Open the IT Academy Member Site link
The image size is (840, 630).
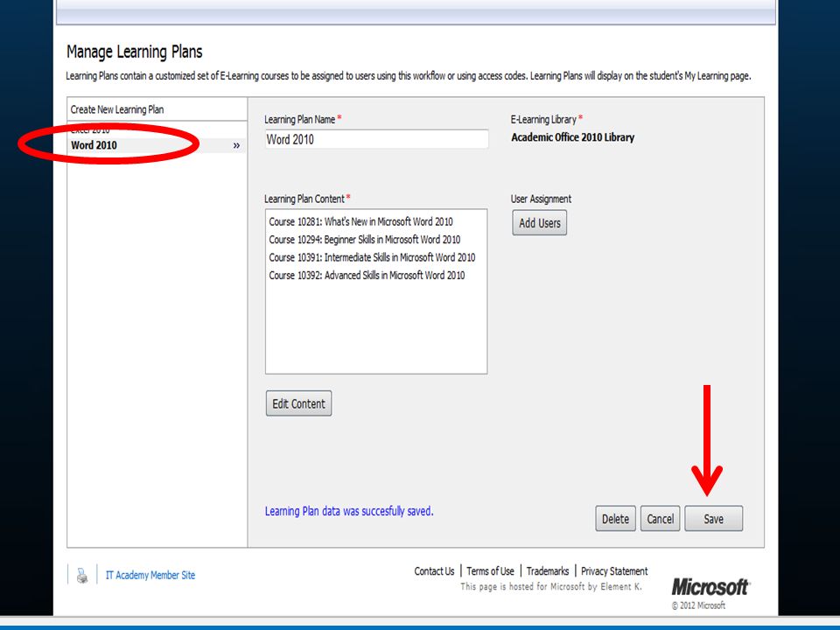(150, 575)
